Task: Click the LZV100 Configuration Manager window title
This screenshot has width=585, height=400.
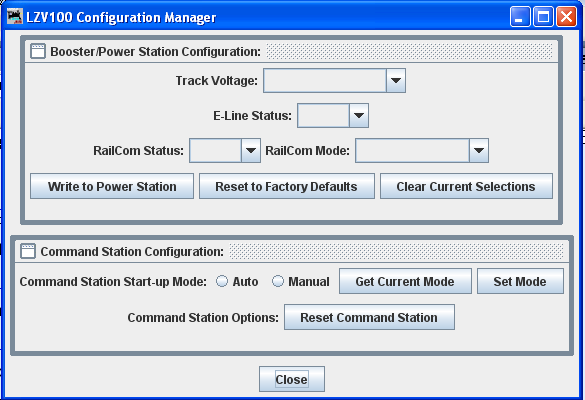Action: pyautogui.click(x=121, y=18)
